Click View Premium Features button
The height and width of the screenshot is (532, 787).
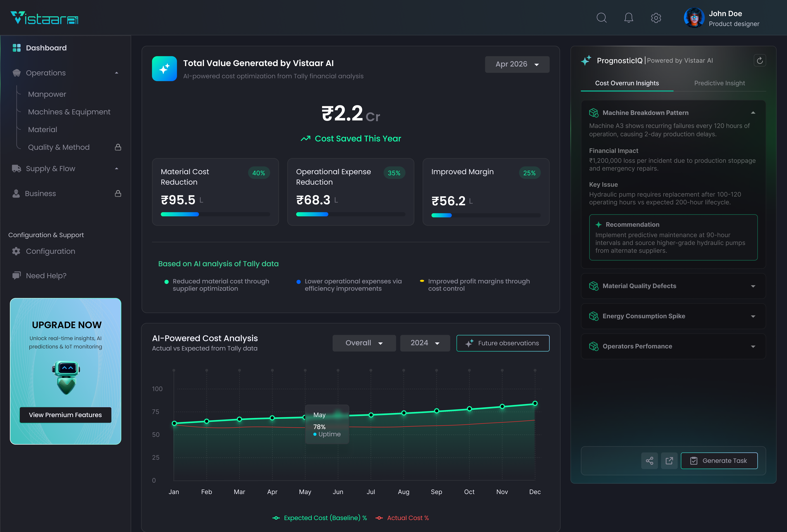65,415
